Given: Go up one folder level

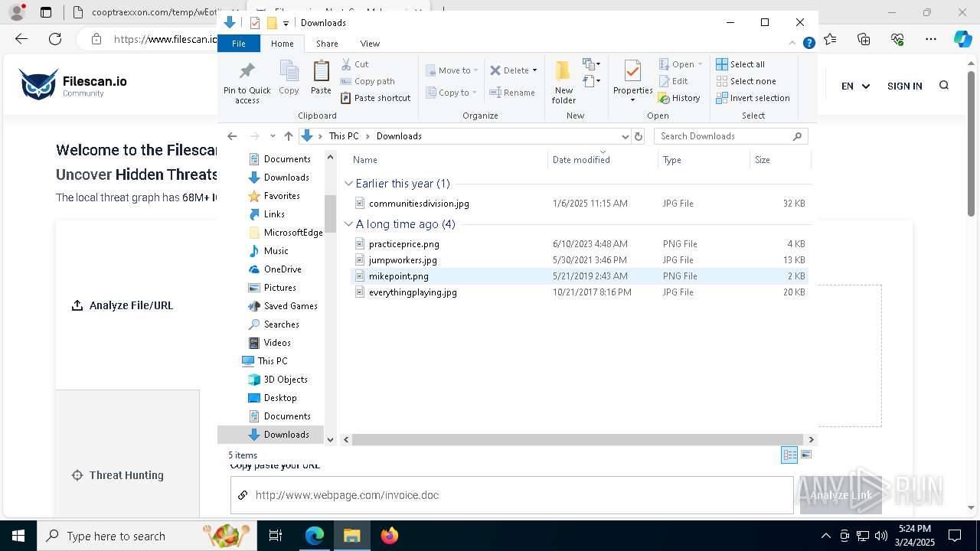Looking at the screenshot, I should 288,136.
